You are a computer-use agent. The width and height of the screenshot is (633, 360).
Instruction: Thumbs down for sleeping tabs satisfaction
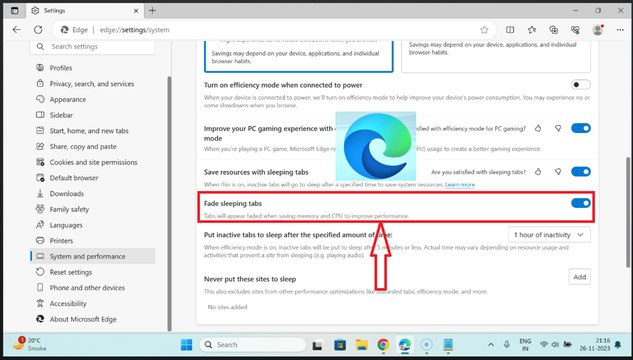(x=558, y=172)
